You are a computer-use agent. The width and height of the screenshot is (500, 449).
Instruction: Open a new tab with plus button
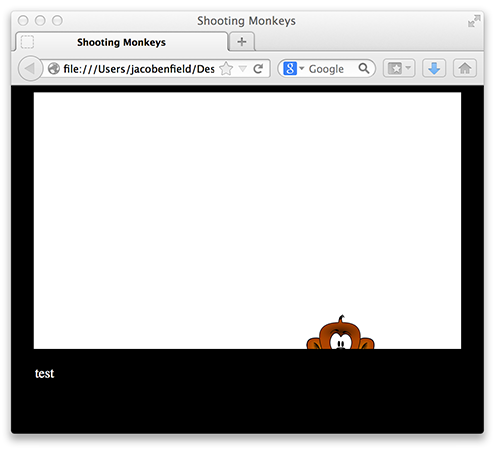point(242,42)
